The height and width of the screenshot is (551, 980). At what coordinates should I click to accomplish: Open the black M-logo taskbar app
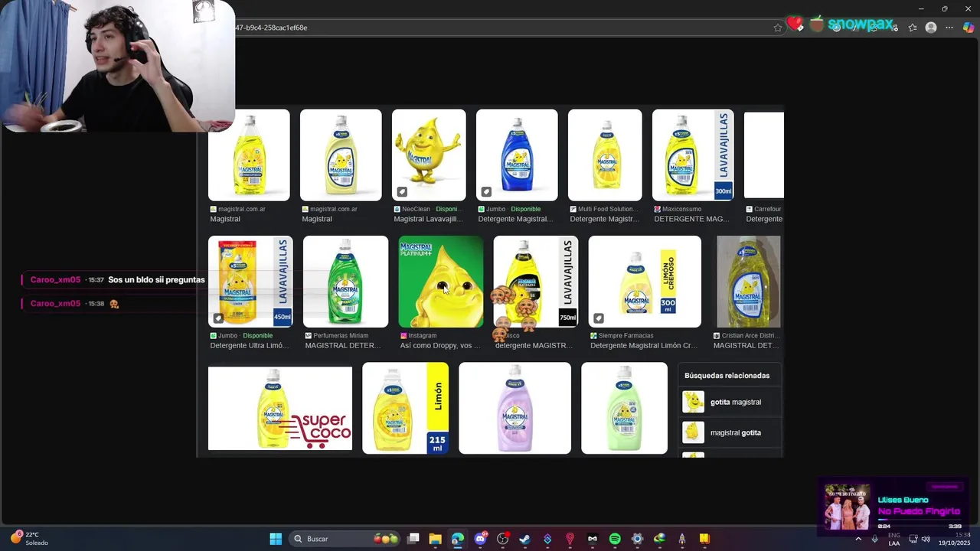(x=592, y=539)
